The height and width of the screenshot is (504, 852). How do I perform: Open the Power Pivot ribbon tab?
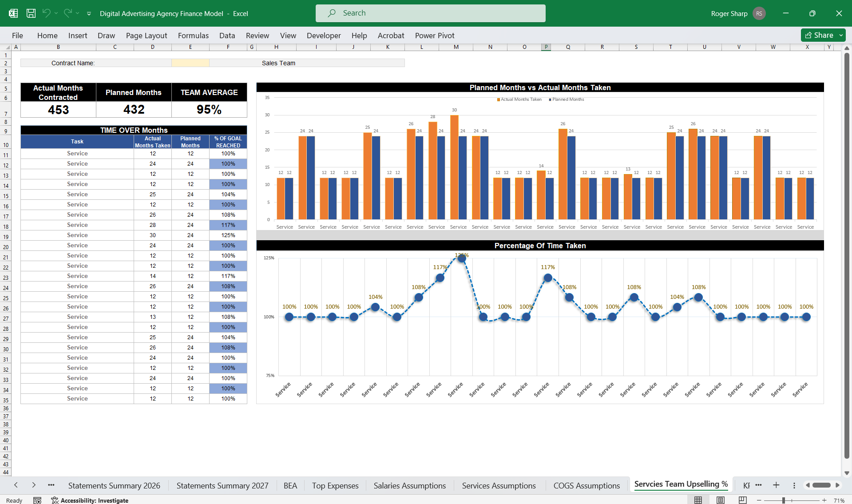click(x=434, y=35)
